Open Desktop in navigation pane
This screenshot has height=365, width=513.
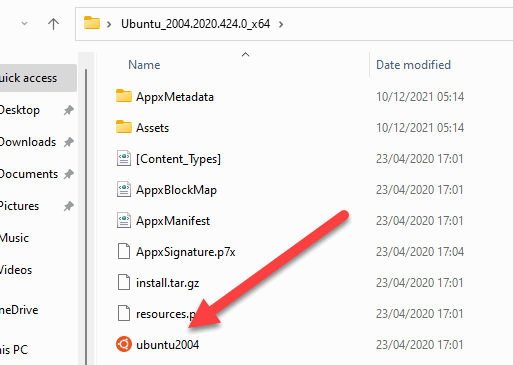point(20,110)
